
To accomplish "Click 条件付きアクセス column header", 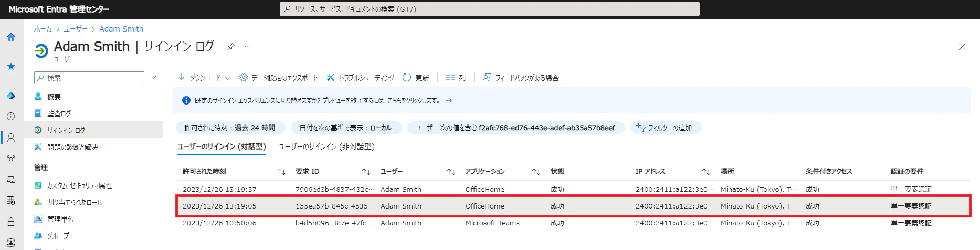I will point(829,172).
